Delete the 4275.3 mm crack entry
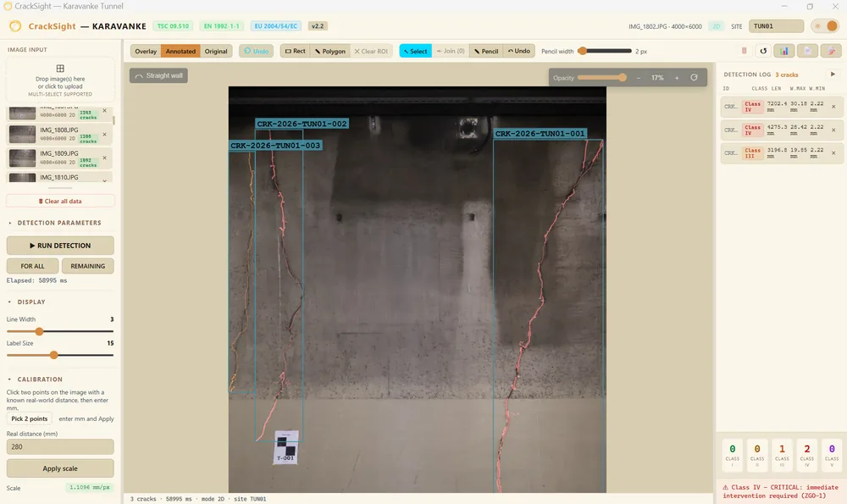The height and width of the screenshot is (504, 847). point(833,130)
